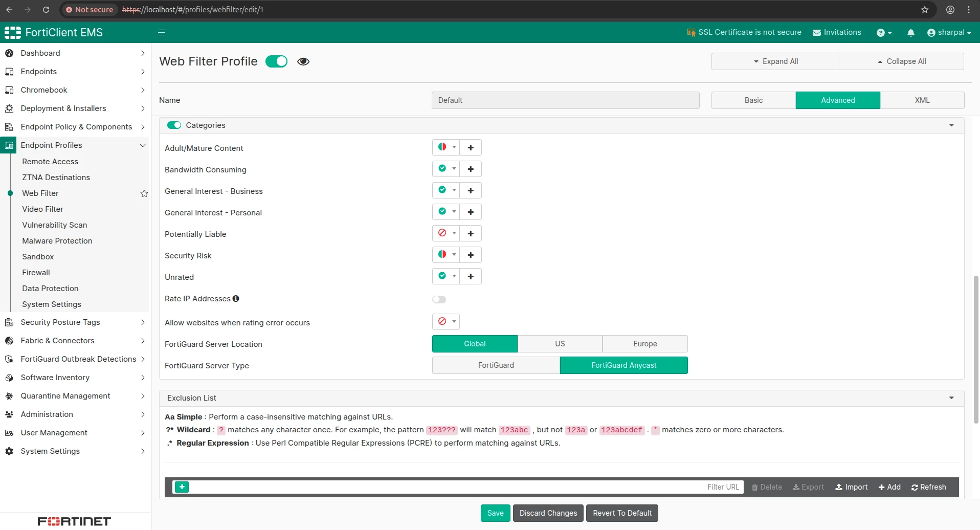
Task: Open Invitations envelope link
Action: [837, 32]
